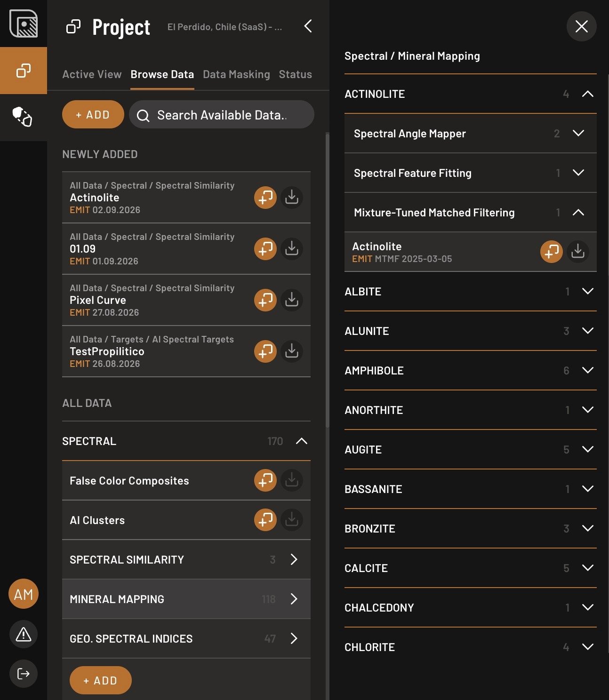Select the Browse Data tab
This screenshot has height=700, width=609.
coord(162,74)
